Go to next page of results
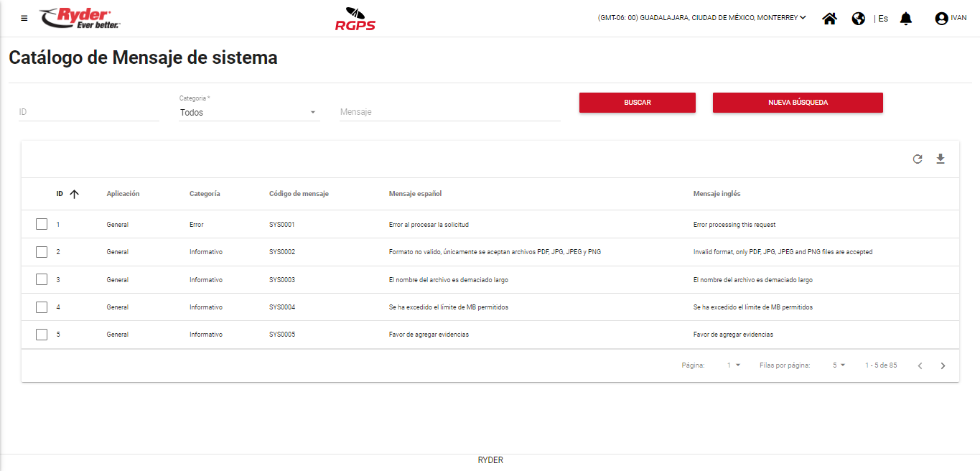This screenshot has height=471, width=980. (943, 365)
